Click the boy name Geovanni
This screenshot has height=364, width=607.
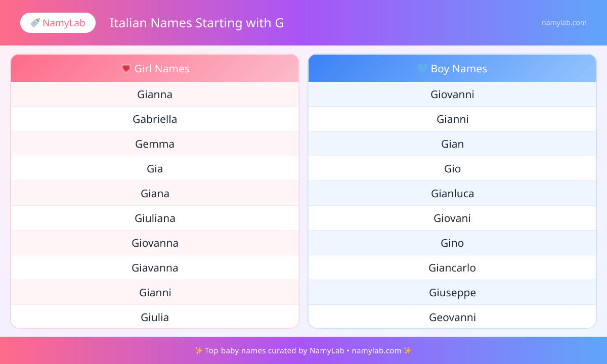[x=452, y=317]
